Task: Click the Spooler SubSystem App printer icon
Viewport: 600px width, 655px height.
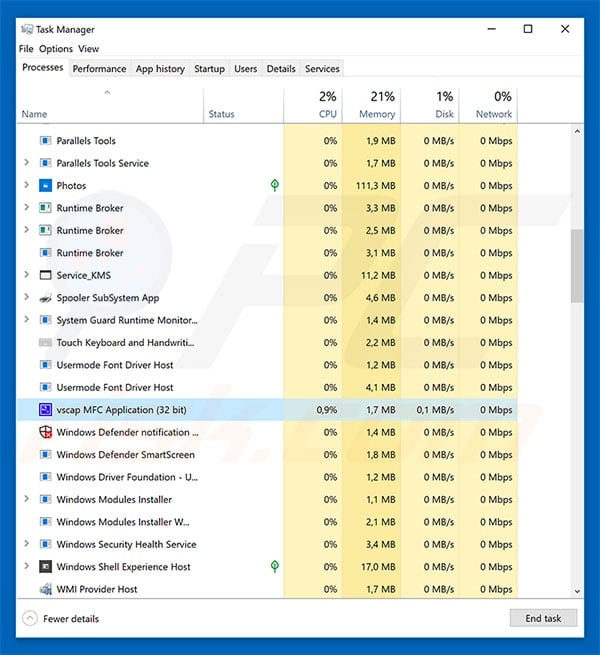Action: click(45, 298)
